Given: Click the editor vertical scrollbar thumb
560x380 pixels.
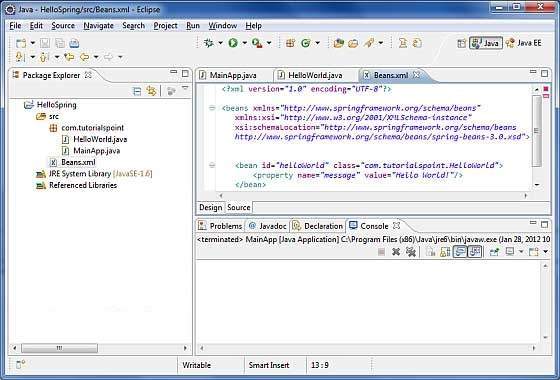Looking at the screenshot, I should pos(537,131).
